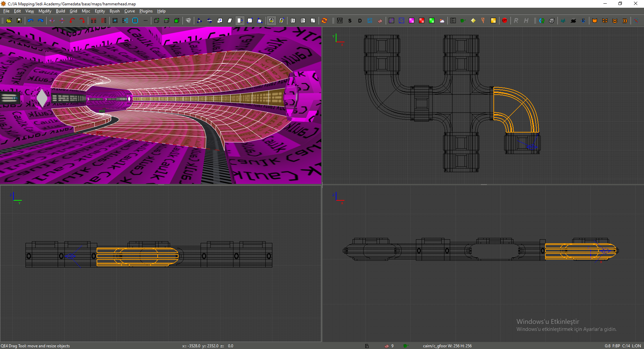The width and height of the screenshot is (644, 349).
Task: Click the open map folder icon
Action: (x=9, y=20)
